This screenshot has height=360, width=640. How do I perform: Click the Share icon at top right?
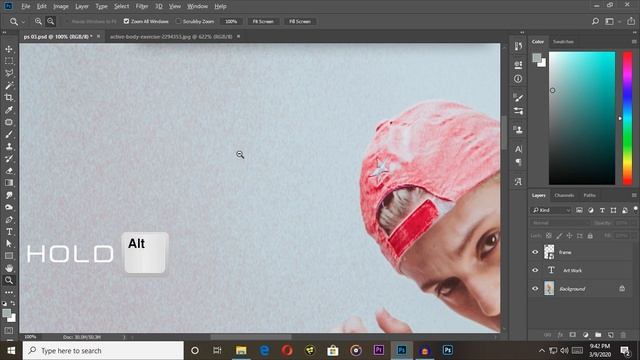[x=631, y=21]
